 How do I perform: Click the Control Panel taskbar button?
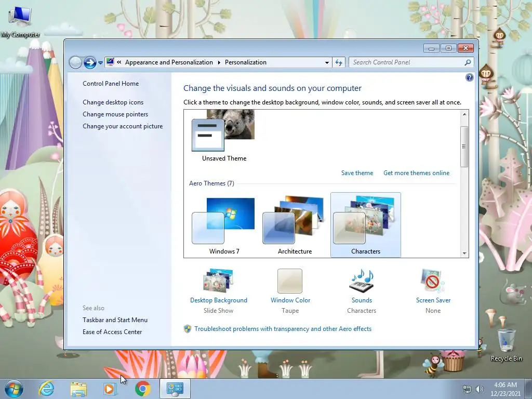point(175,389)
